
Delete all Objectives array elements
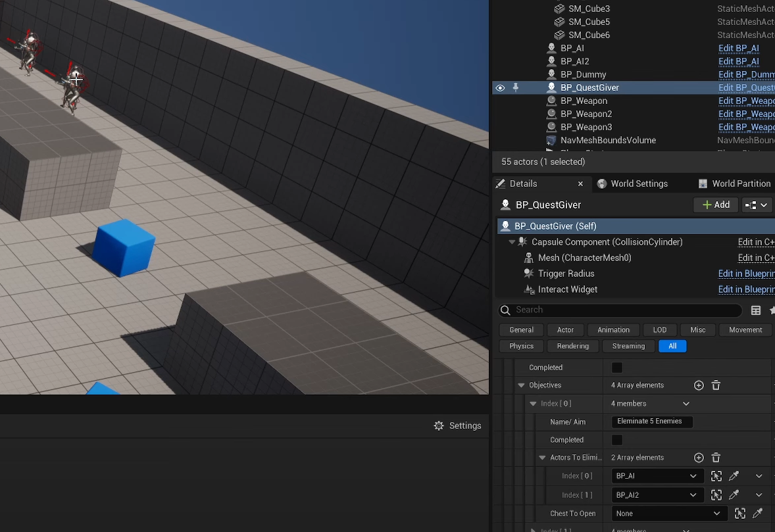point(716,385)
